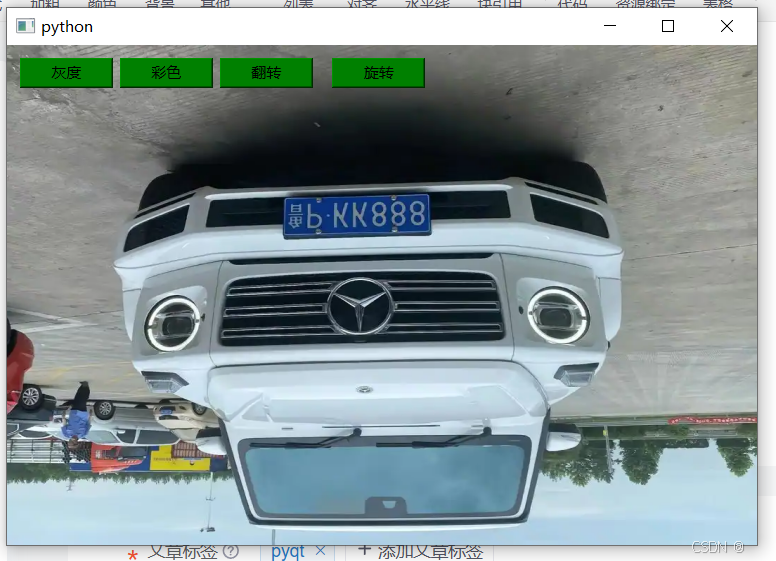Minimize the python window
The width and height of the screenshot is (776, 561).
610,26
